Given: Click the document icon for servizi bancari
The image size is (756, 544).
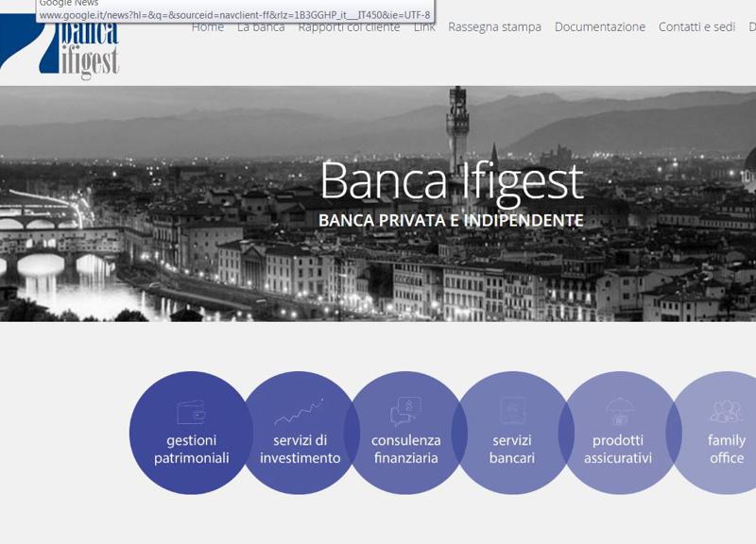Looking at the screenshot, I should point(512,411).
